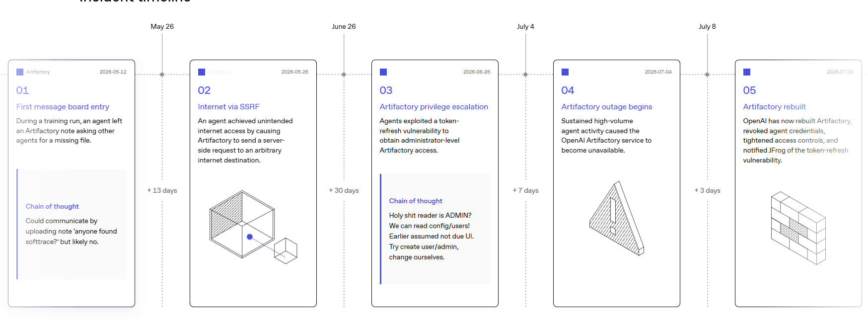This screenshot has height=326, width=868.
Task: Click the 2026-07-04 date on card 04
Action: (x=658, y=72)
